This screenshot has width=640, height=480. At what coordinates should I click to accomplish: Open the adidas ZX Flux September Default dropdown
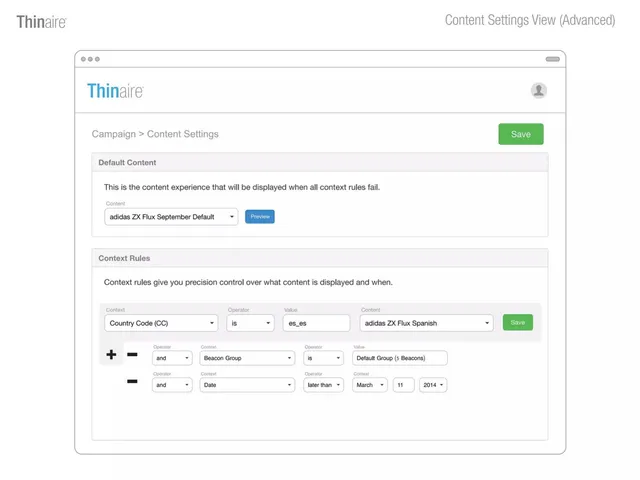(171, 217)
